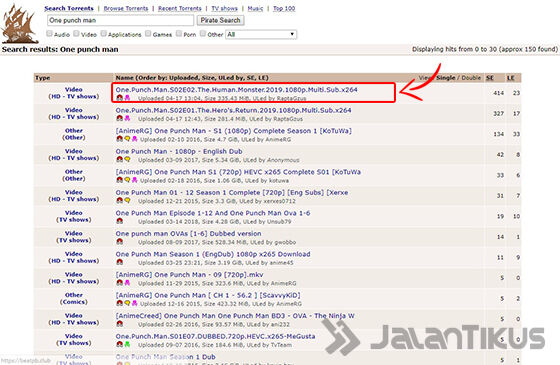Screen dimensions: 560x365
Task: Click magnet icon for AnimeRG 09 [720p].mkv torrent
Action: tap(120, 283)
